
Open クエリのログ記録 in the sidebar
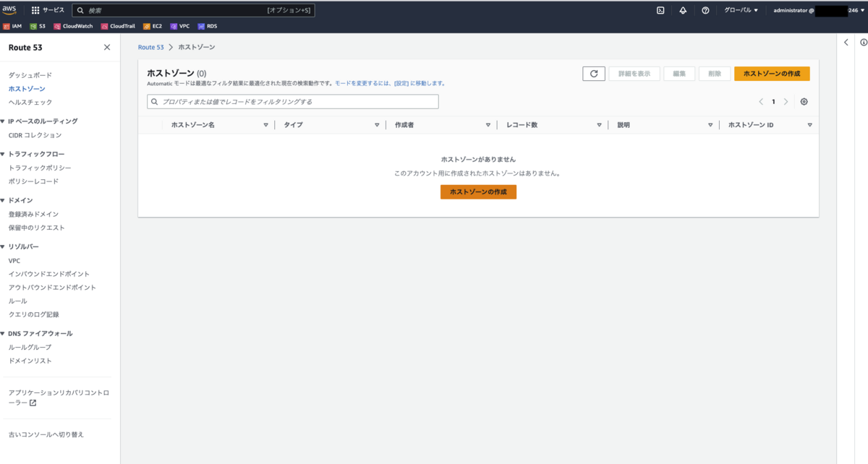pyautogui.click(x=33, y=314)
